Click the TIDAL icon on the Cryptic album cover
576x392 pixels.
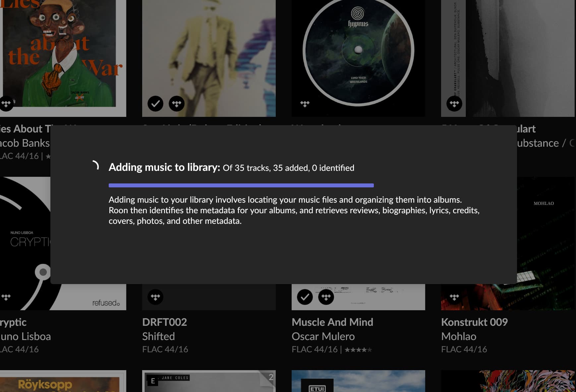[x=6, y=297]
